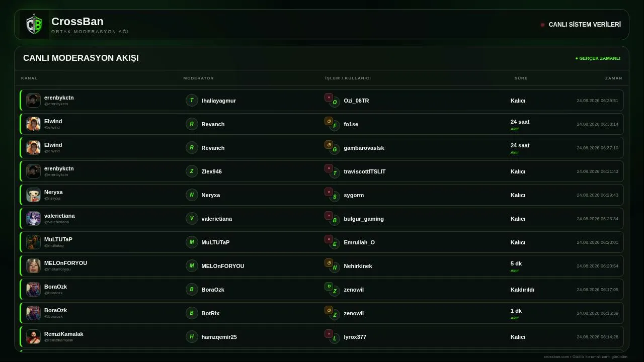Click the ban icon beside traviscottITSLIT
Image resolution: width=644 pixels, height=362 pixels.
[x=329, y=168]
